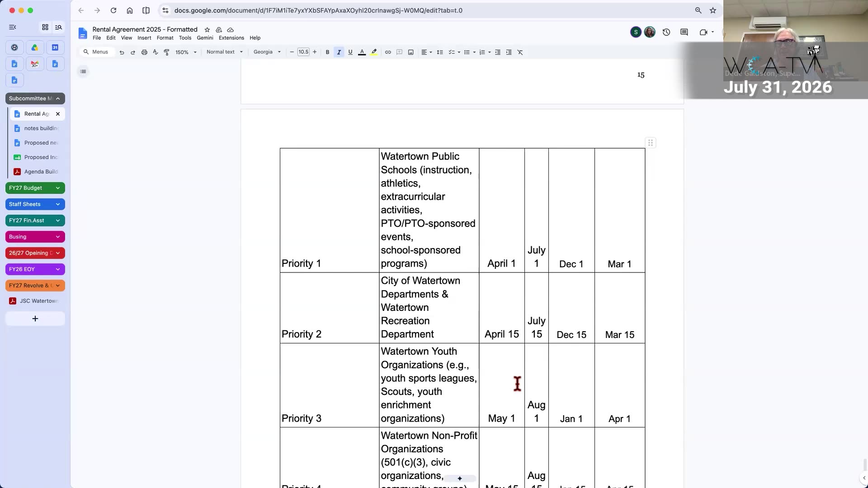
Task: Reload the current page
Action: click(113, 10)
